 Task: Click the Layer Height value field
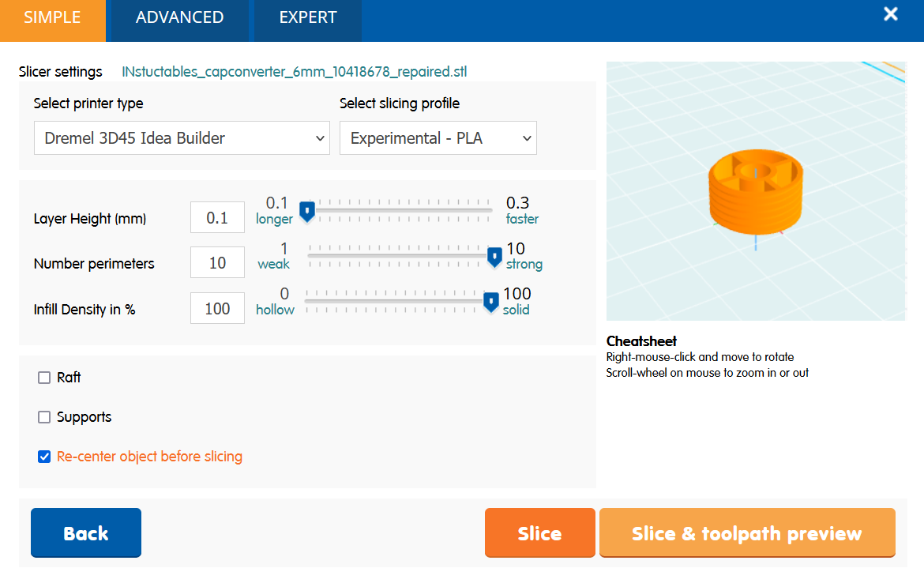click(x=217, y=218)
